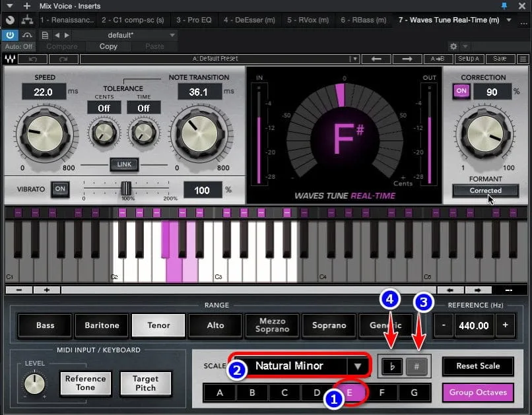This screenshot has height=415, width=532.
Task: Load next Waves preset right arrow
Action: (x=407, y=59)
